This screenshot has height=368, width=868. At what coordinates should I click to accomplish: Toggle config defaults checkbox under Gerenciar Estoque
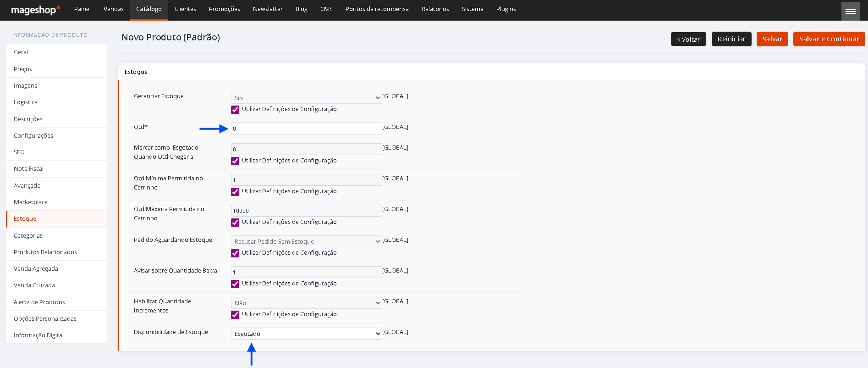tap(235, 110)
